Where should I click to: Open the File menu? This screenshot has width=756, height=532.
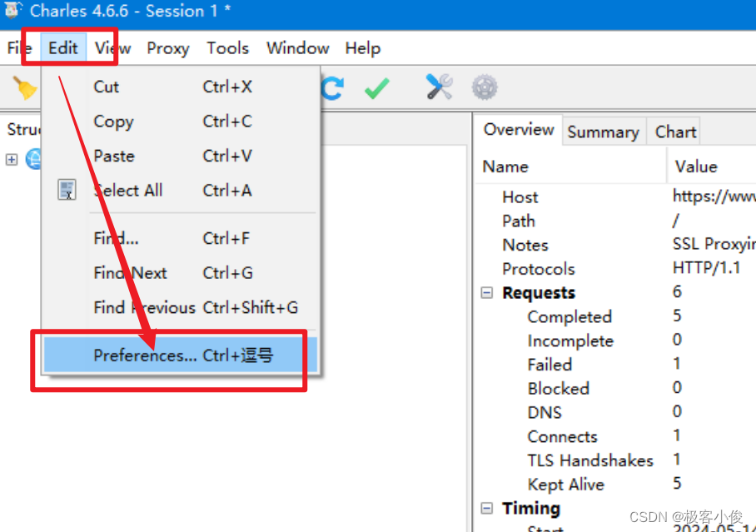pos(20,48)
